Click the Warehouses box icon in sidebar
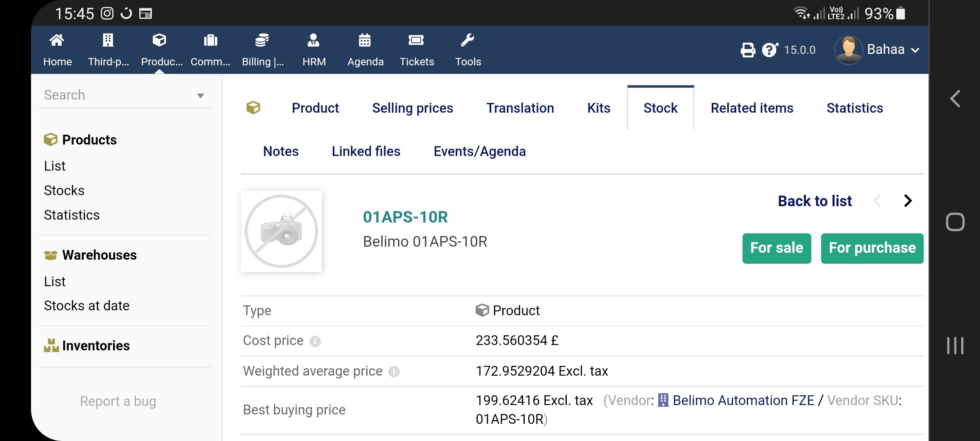The width and height of the screenshot is (980, 441). pos(51,255)
